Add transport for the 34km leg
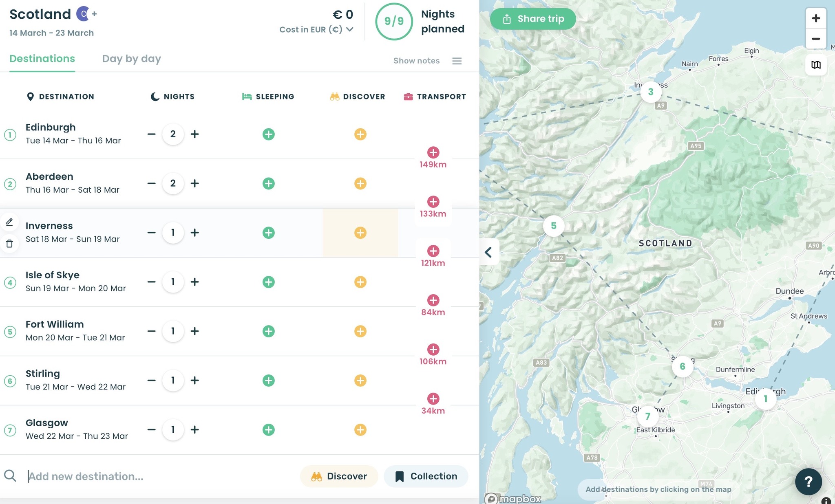The height and width of the screenshot is (504, 835). click(433, 399)
